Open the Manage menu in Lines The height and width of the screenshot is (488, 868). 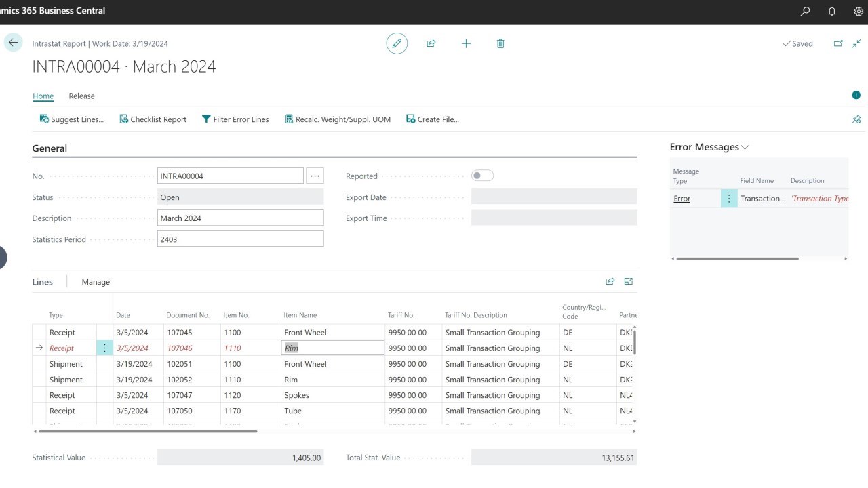[96, 282]
